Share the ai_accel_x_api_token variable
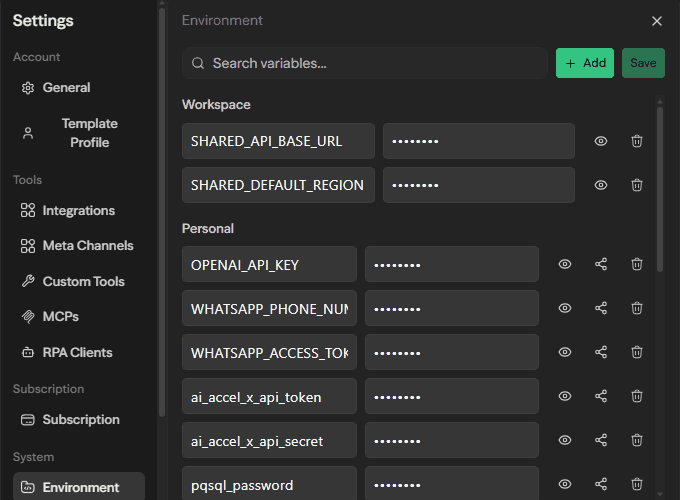 point(601,396)
